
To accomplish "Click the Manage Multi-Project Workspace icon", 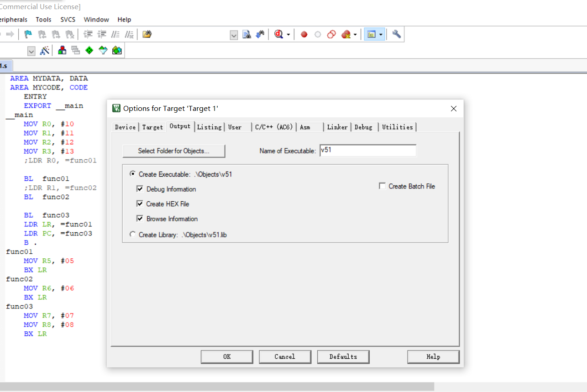I will [75, 51].
